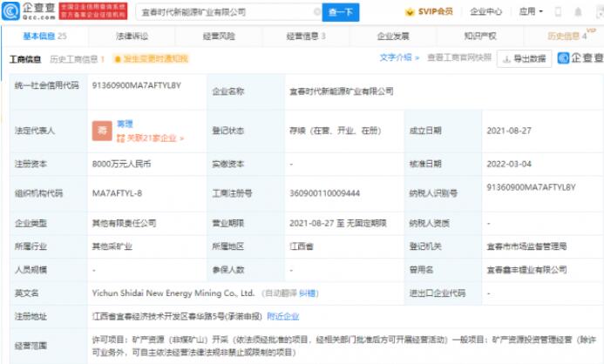
Task: Select the registered capital 8000万元人民币
Action: pos(121,164)
